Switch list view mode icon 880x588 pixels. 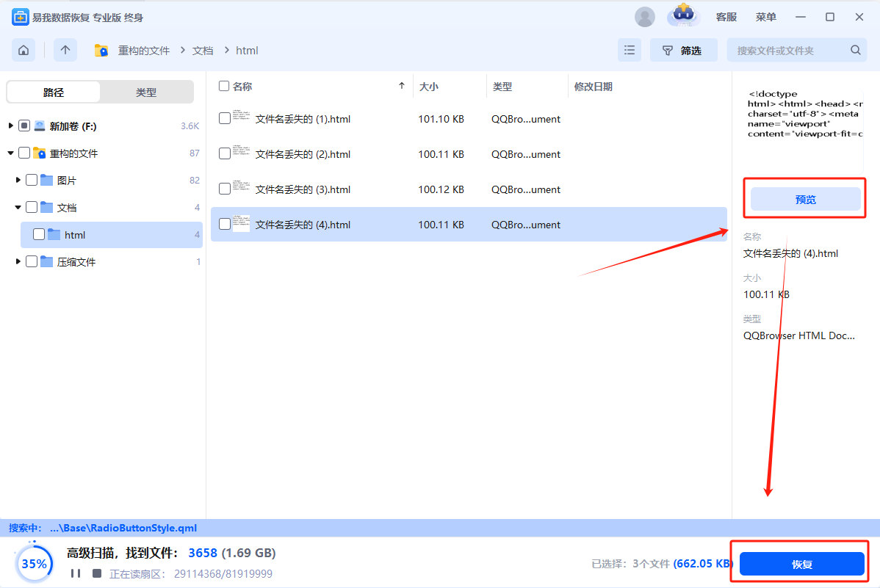[629, 51]
